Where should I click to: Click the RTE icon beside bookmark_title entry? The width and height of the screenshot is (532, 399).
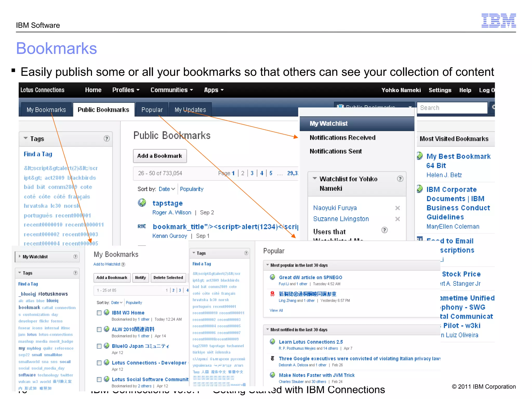point(142,226)
